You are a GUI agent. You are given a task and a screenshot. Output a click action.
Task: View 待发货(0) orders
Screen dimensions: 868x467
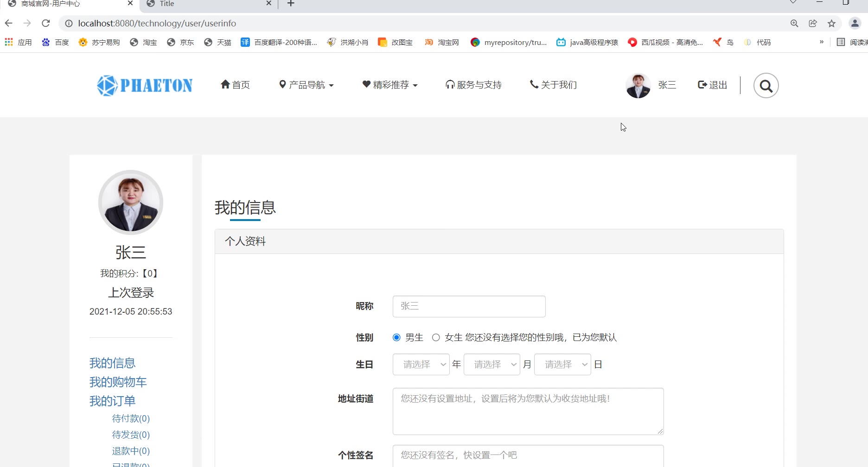point(131,435)
